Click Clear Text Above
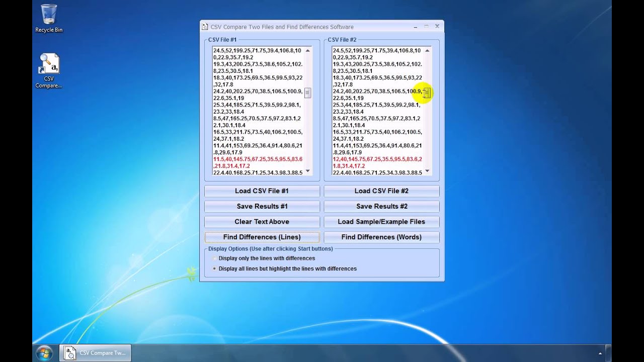Image resolution: width=644 pixels, height=362 pixels. (x=262, y=222)
